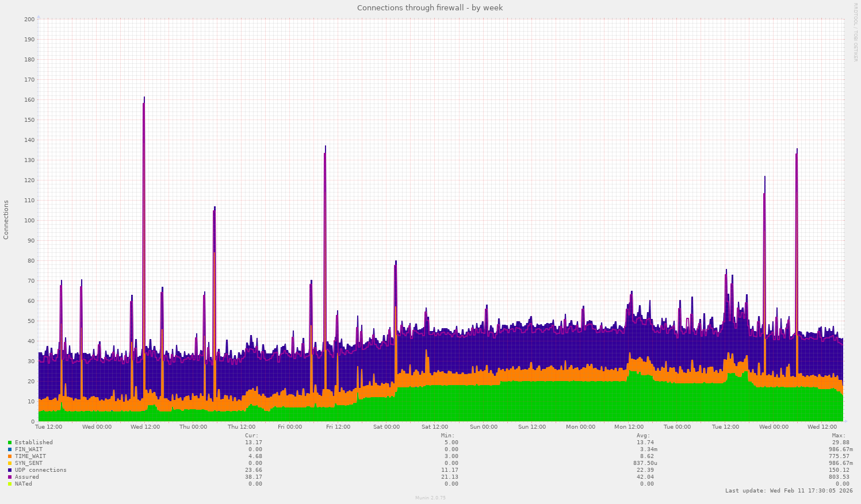Select the TIME_WAIT legend label
This screenshot has width=861, height=504.
(30, 456)
